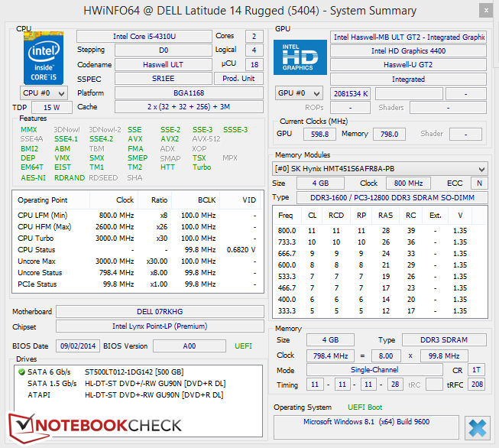499x448 pixels.
Task: Click the GPU memory clock value 798.0
Action: 389,134
